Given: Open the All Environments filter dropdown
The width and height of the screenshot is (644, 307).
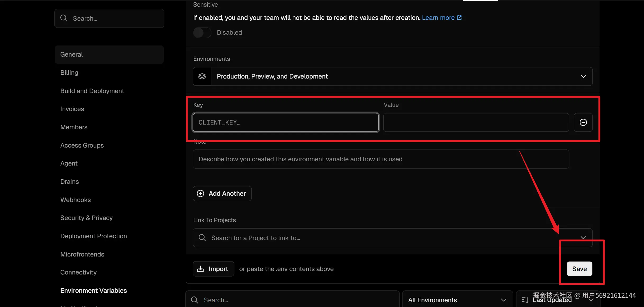Looking at the screenshot, I should (457, 300).
